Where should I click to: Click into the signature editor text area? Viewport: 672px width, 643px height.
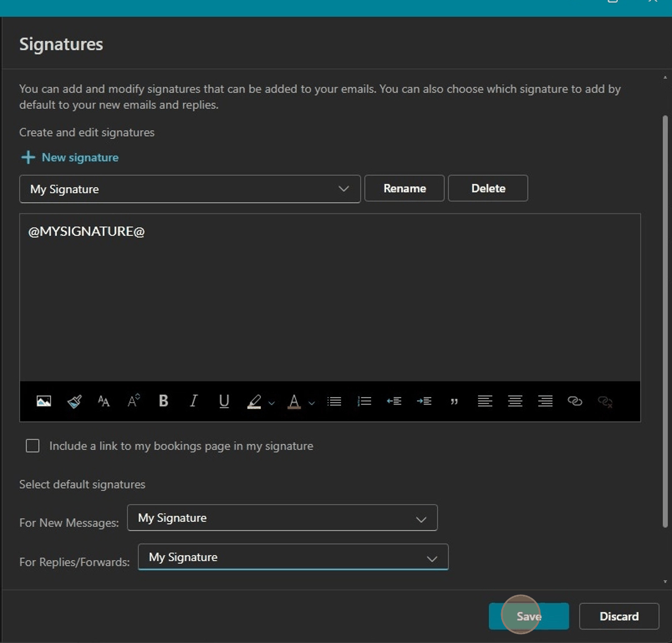click(330, 297)
